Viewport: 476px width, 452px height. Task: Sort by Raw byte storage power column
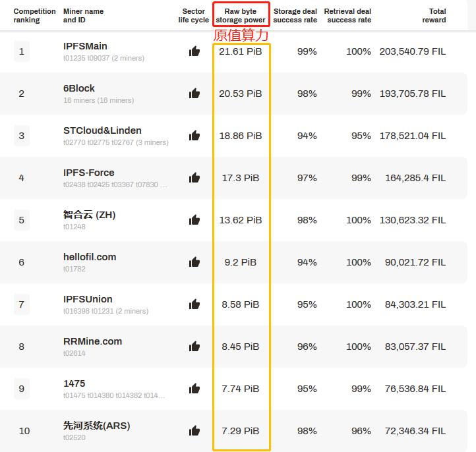[x=241, y=16]
